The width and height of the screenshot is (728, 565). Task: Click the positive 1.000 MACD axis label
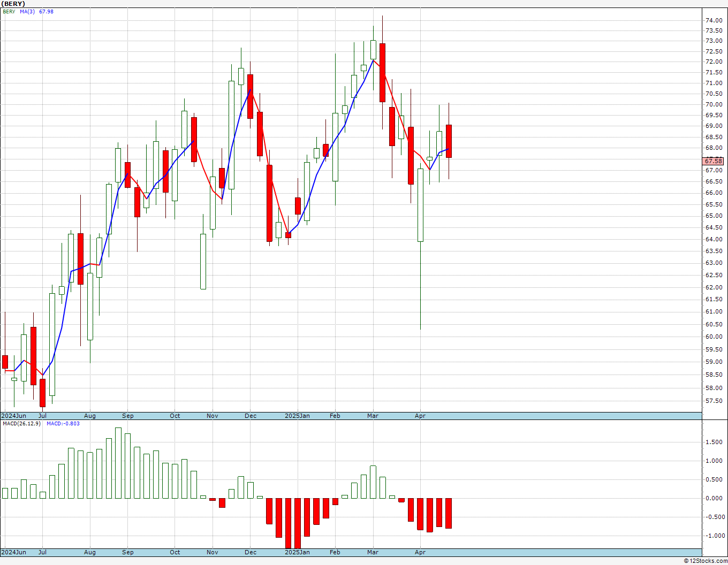click(715, 461)
